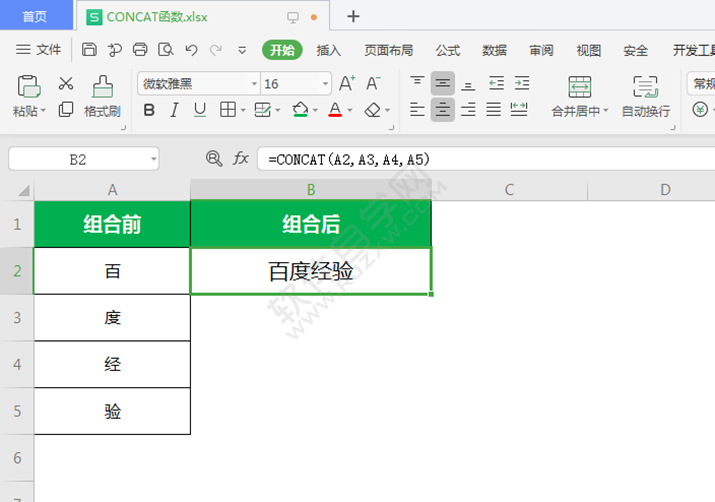Expand the quick access toolbar customize arrow

click(x=242, y=50)
